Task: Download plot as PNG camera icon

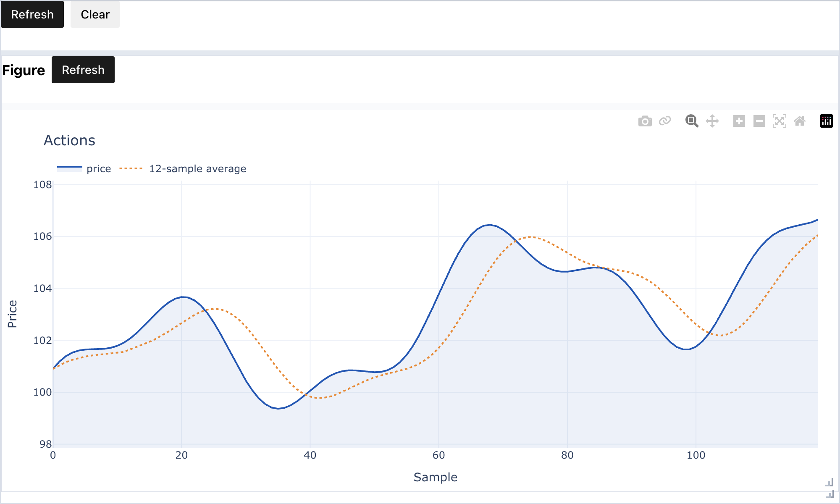Action: [x=645, y=121]
